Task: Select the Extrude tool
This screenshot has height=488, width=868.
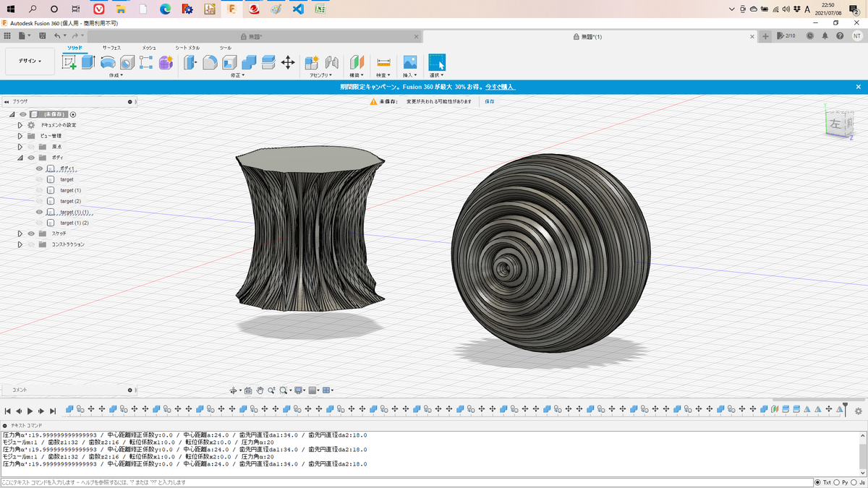Action: coord(88,62)
